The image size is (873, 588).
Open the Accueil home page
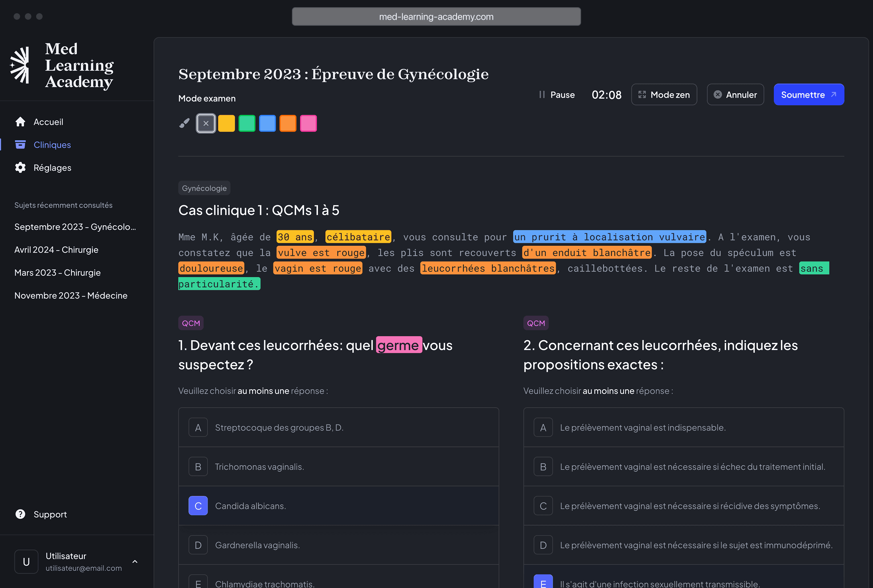[x=48, y=122]
